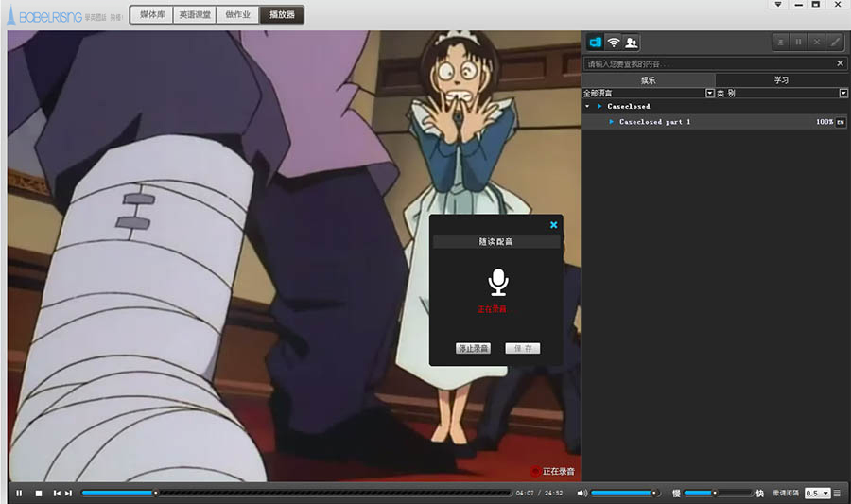Open the playlist menu icon in playback bar
851x504 pixels.
click(838, 494)
